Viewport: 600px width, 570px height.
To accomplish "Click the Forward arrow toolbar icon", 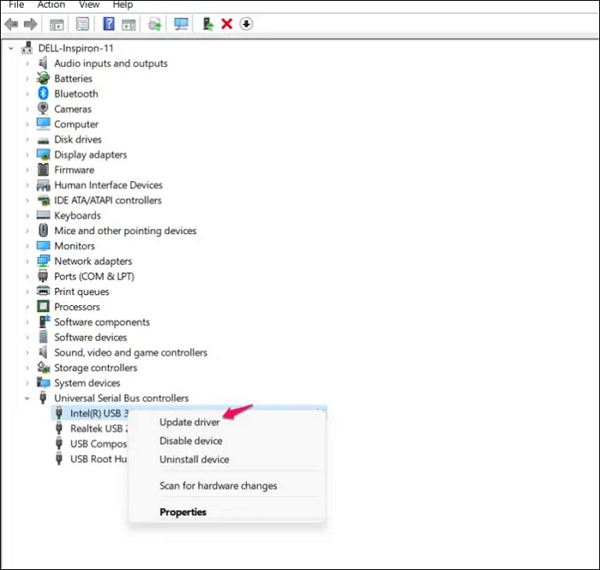I will pyautogui.click(x=31, y=24).
